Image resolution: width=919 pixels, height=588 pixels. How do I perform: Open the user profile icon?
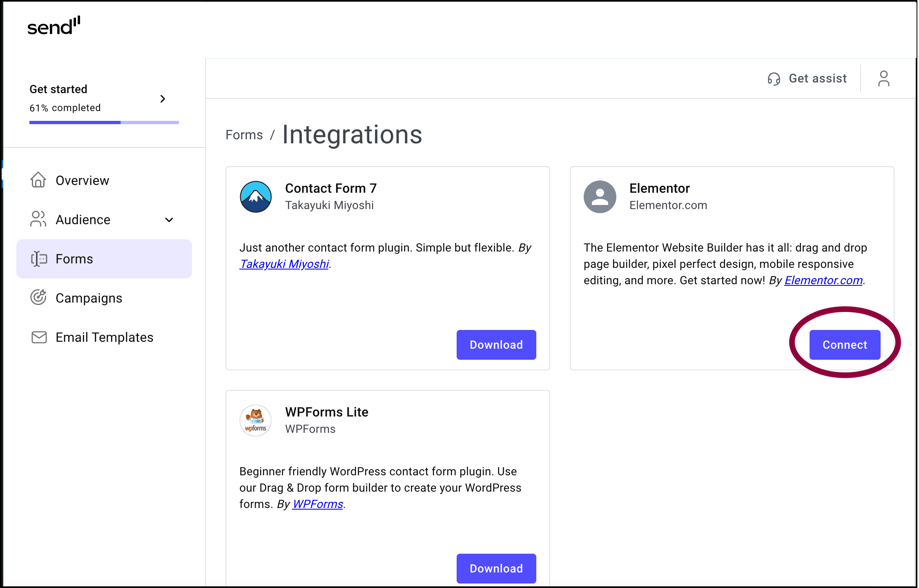coord(884,78)
